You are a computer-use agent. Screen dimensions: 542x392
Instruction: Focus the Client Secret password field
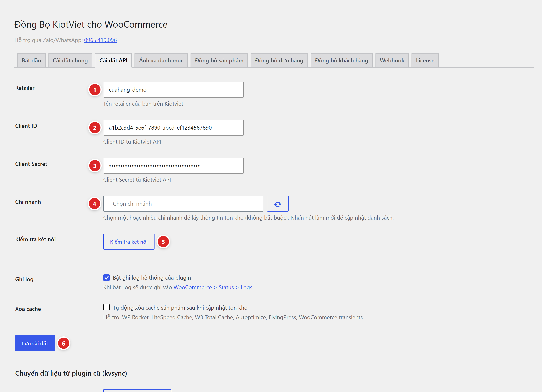[174, 166]
